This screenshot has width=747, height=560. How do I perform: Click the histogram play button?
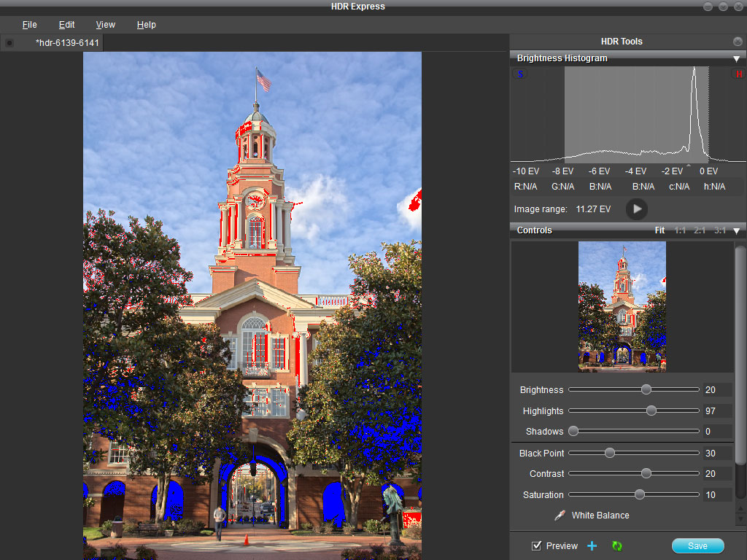tap(637, 209)
